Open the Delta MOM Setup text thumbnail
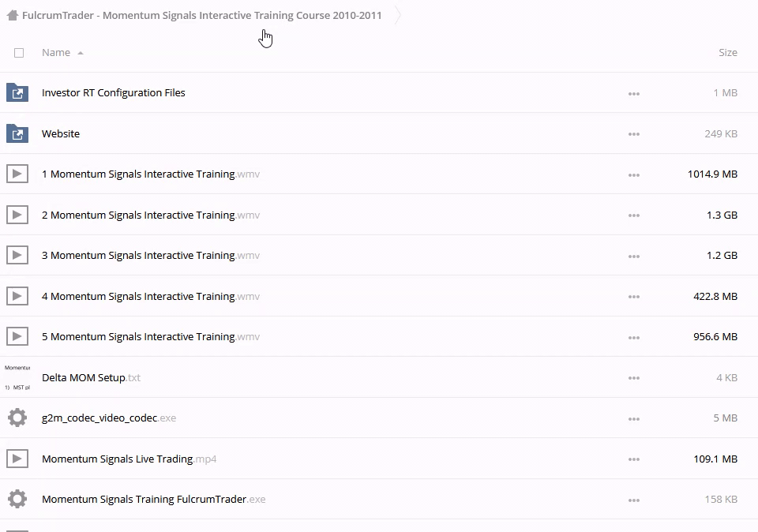This screenshot has width=758, height=532. [x=17, y=377]
